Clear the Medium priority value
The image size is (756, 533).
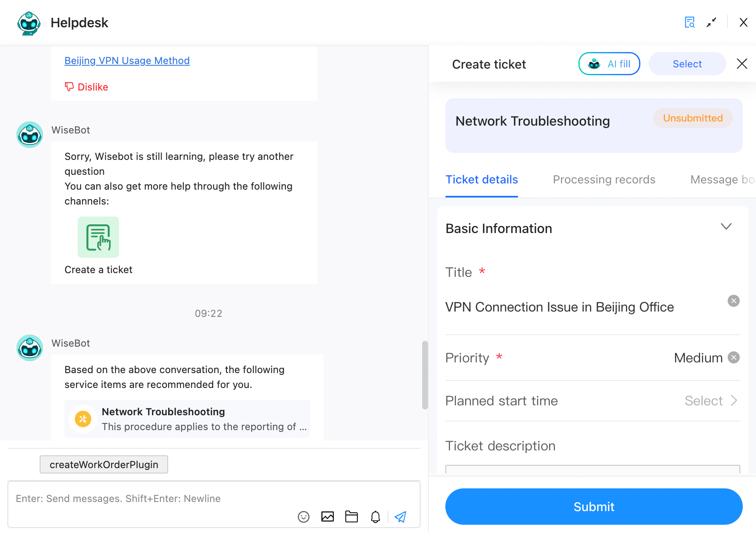(x=733, y=357)
